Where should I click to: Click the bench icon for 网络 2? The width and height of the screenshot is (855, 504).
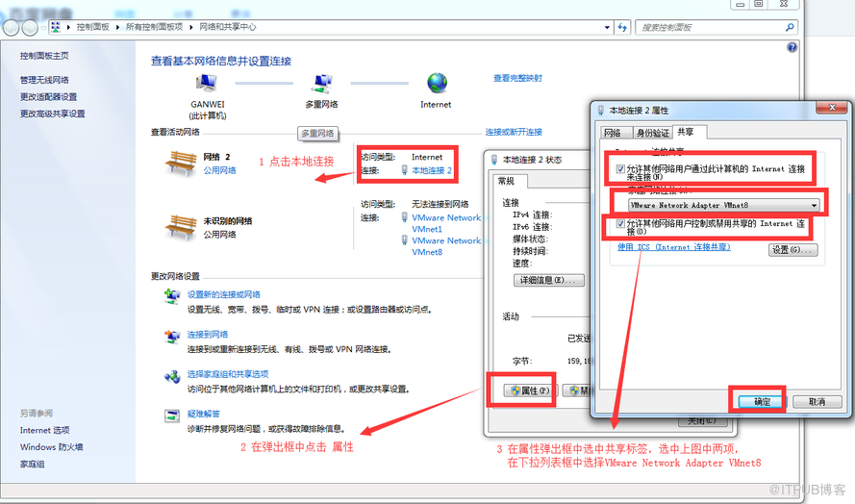(181, 164)
